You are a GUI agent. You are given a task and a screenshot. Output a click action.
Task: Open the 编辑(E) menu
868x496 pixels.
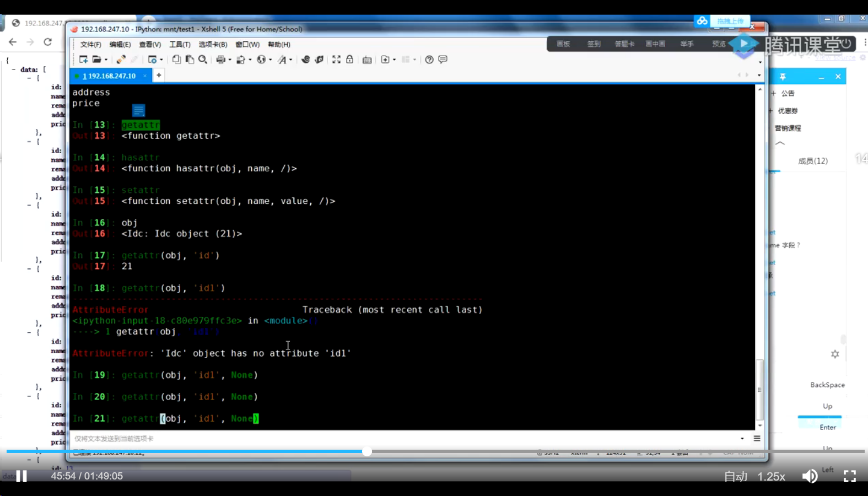(x=120, y=45)
